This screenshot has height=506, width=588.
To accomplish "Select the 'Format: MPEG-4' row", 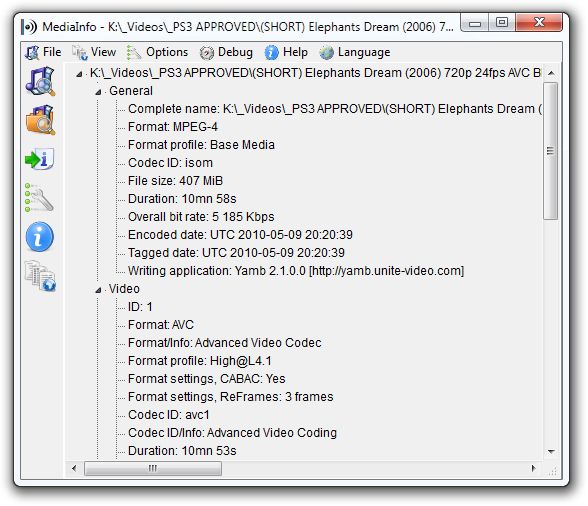I will (172, 127).
